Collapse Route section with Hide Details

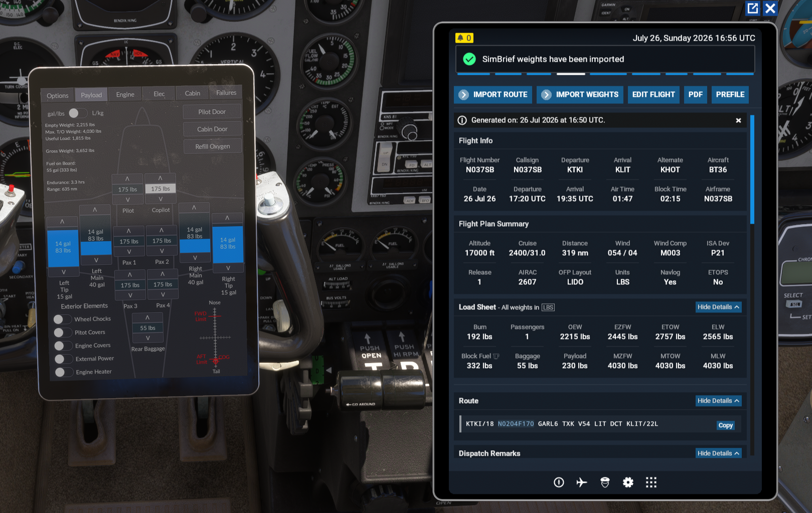pyautogui.click(x=718, y=401)
